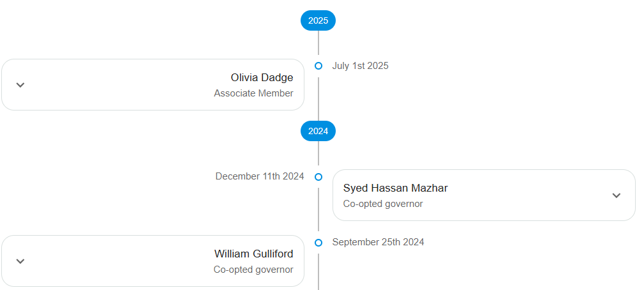644x290 pixels.
Task: Click Co-opted governor under Syed Hassan Mazhar
Action: coord(383,204)
